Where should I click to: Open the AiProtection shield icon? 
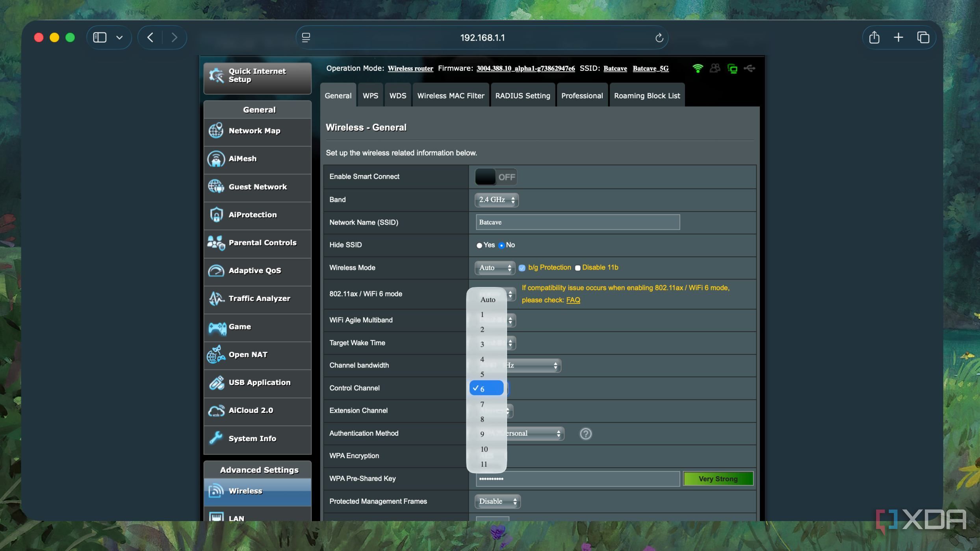[x=216, y=215]
